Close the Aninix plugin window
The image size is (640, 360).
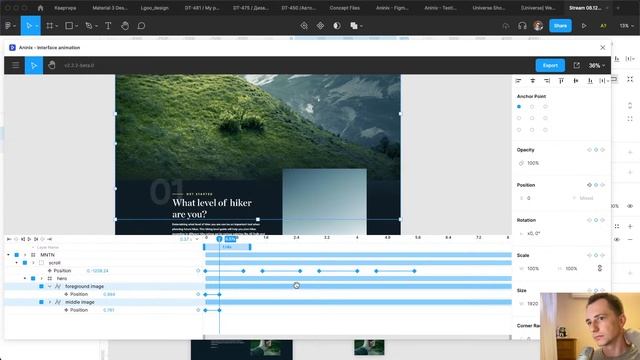tap(602, 48)
